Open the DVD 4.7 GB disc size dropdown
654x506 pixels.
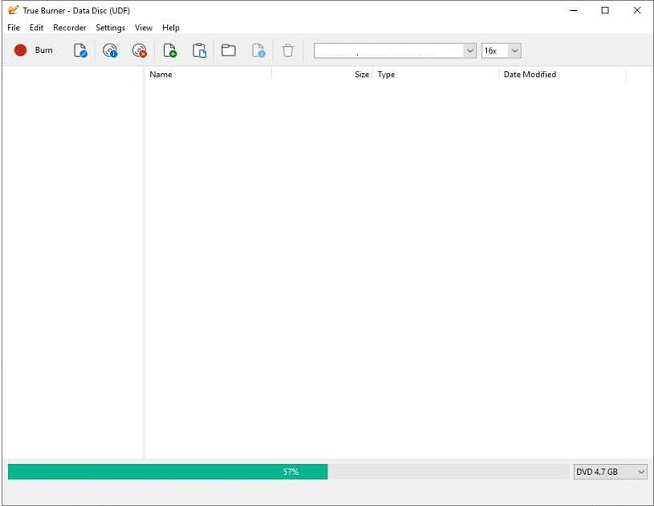point(610,471)
